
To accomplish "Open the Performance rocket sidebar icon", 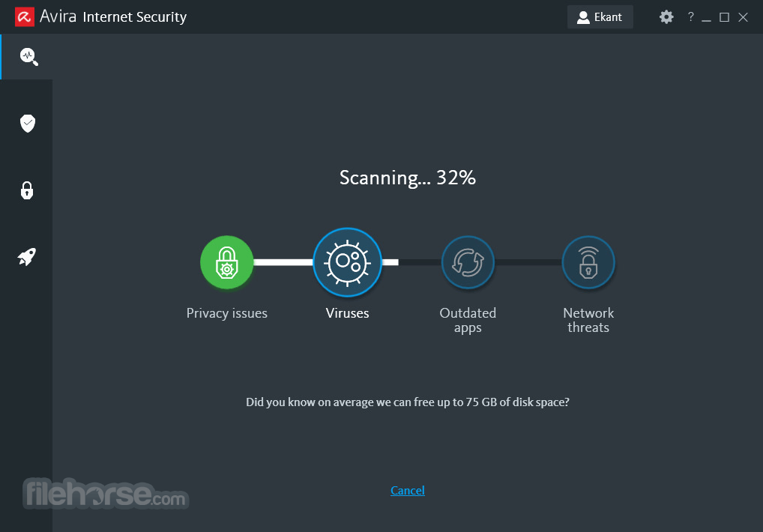I will click(x=27, y=257).
